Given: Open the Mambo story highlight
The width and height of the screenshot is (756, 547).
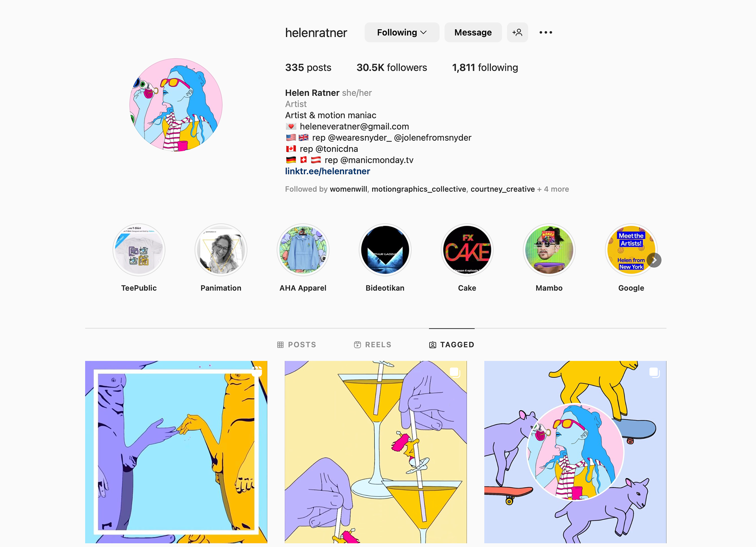Looking at the screenshot, I should pyautogui.click(x=549, y=250).
